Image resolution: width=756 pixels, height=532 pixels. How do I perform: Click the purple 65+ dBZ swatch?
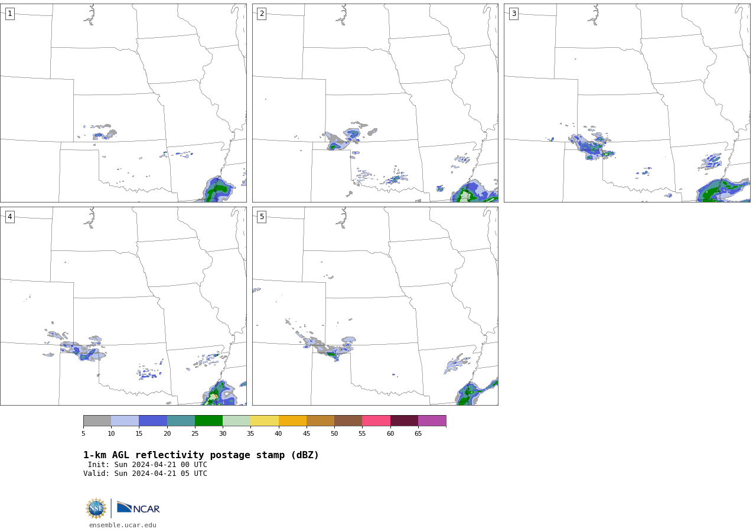click(432, 421)
